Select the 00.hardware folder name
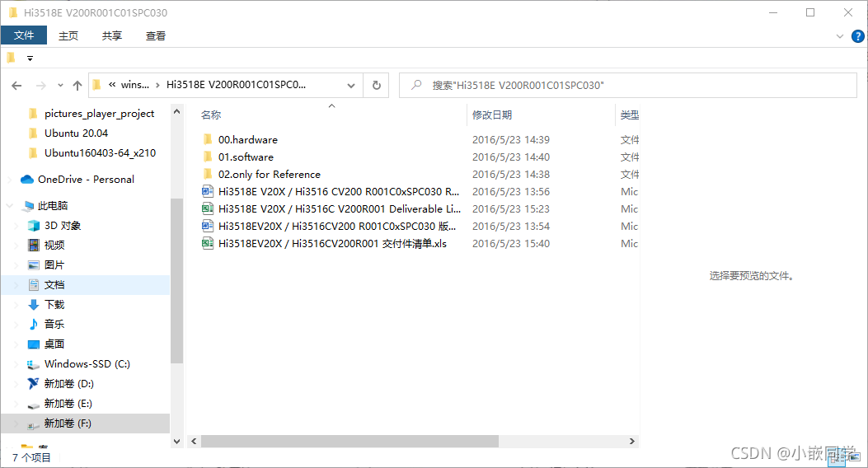Image resolution: width=868 pixels, height=468 pixels. tap(248, 139)
